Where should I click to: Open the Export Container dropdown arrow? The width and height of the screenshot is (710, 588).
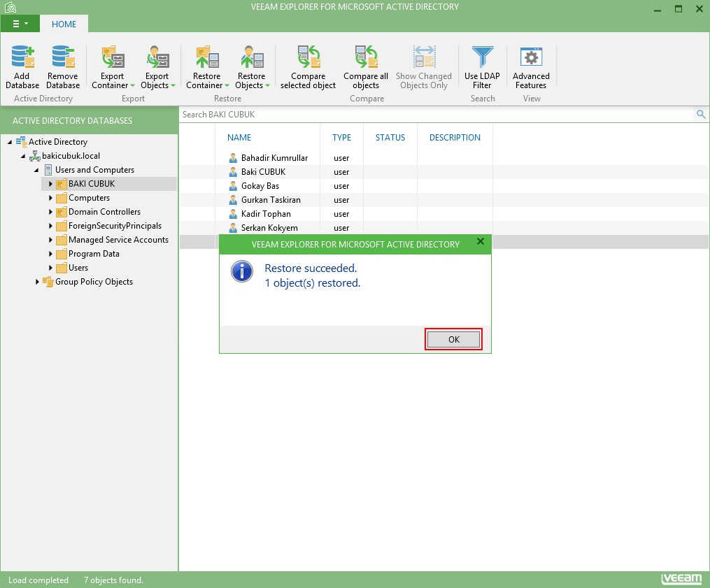point(133,85)
